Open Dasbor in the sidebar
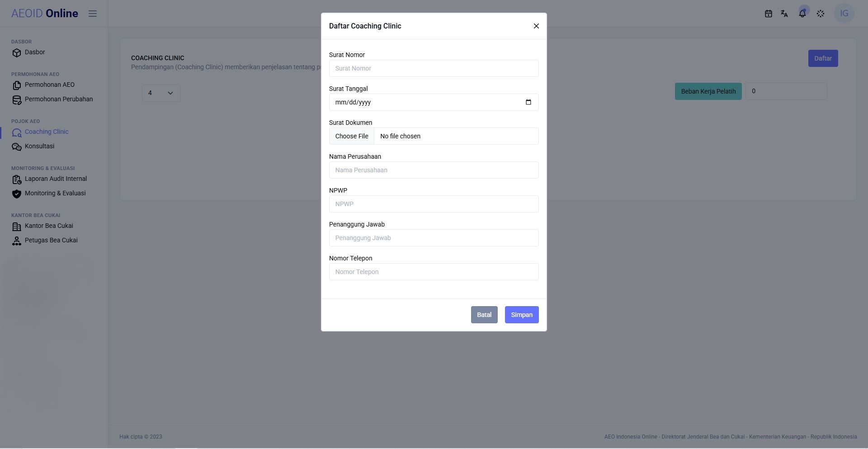The width and height of the screenshot is (868, 449). coord(35,52)
